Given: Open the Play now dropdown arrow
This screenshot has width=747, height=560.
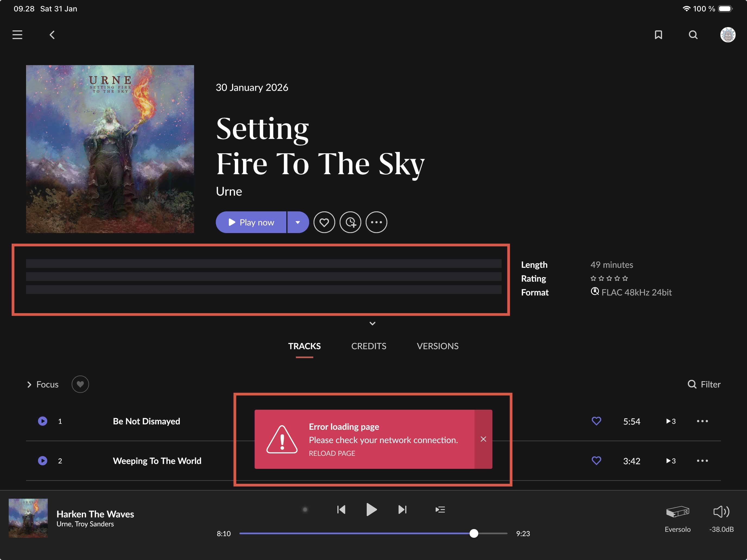Looking at the screenshot, I should click(297, 222).
